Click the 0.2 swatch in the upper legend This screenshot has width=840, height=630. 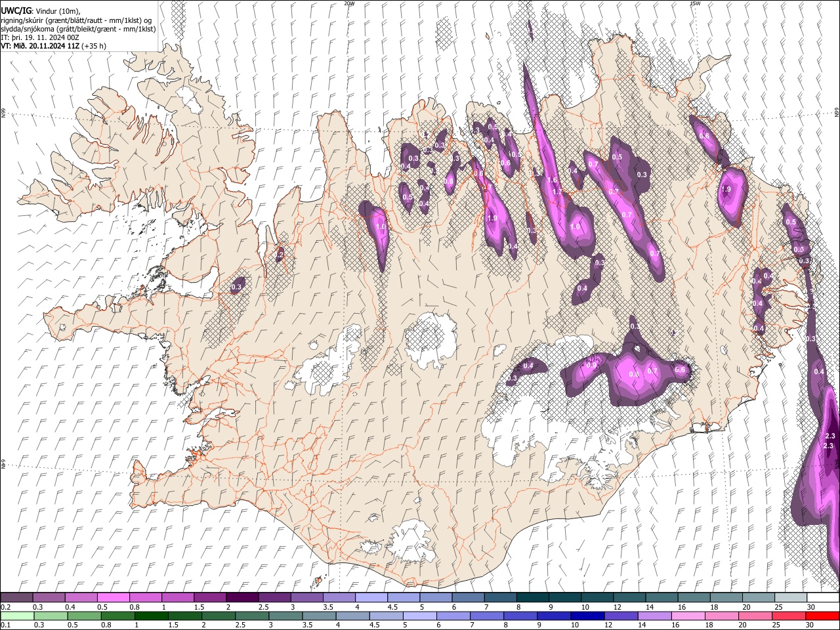[16, 598]
